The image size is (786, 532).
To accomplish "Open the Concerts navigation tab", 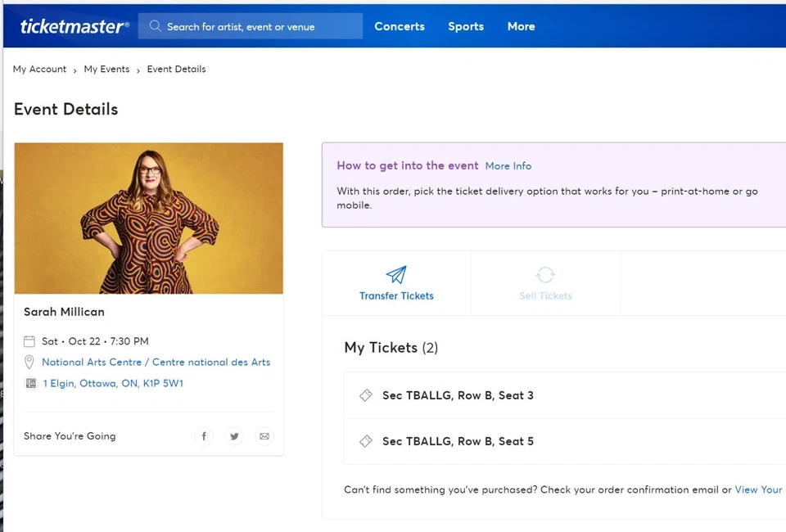I will [x=400, y=26].
